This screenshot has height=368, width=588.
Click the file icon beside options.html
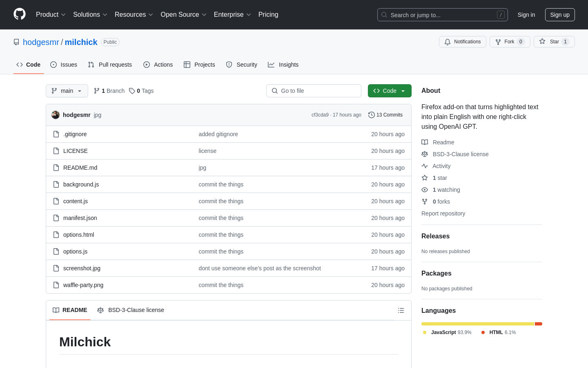pos(56,235)
